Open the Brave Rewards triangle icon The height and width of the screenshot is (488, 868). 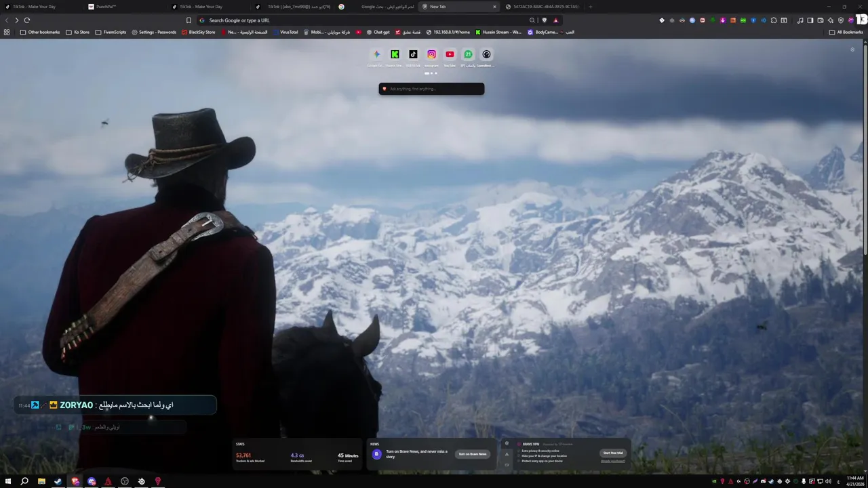click(556, 20)
